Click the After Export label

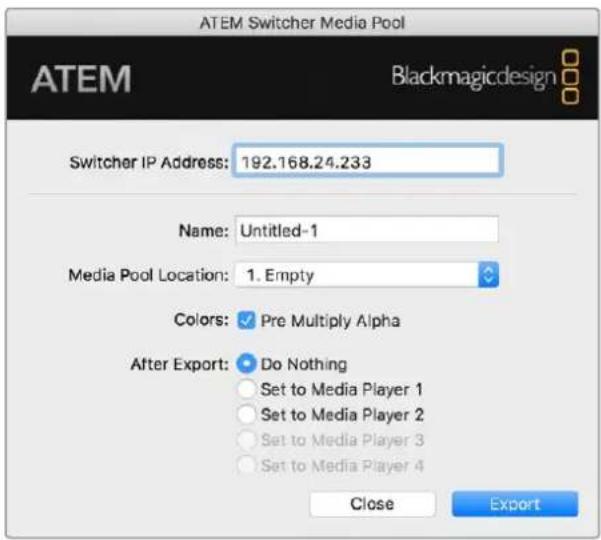[179, 364]
